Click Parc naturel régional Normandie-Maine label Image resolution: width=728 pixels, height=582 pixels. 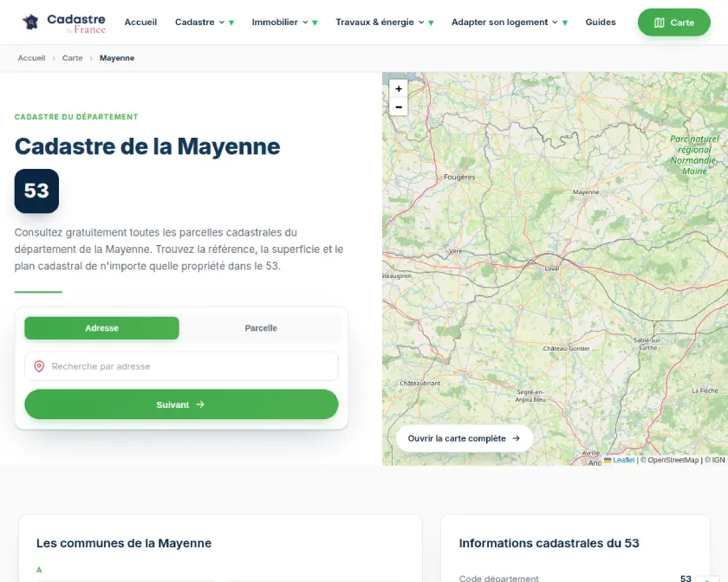point(694,155)
